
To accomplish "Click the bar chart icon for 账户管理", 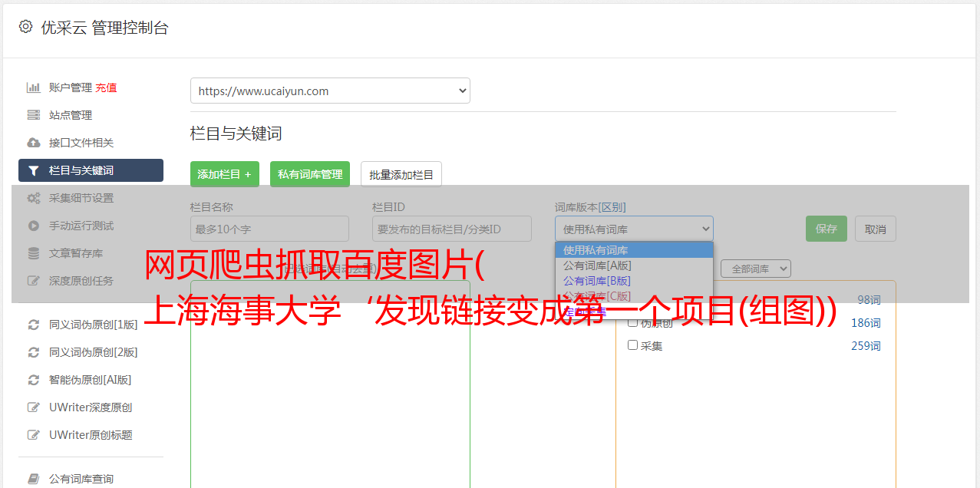I will pyautogui.click(x=34, y=87).
